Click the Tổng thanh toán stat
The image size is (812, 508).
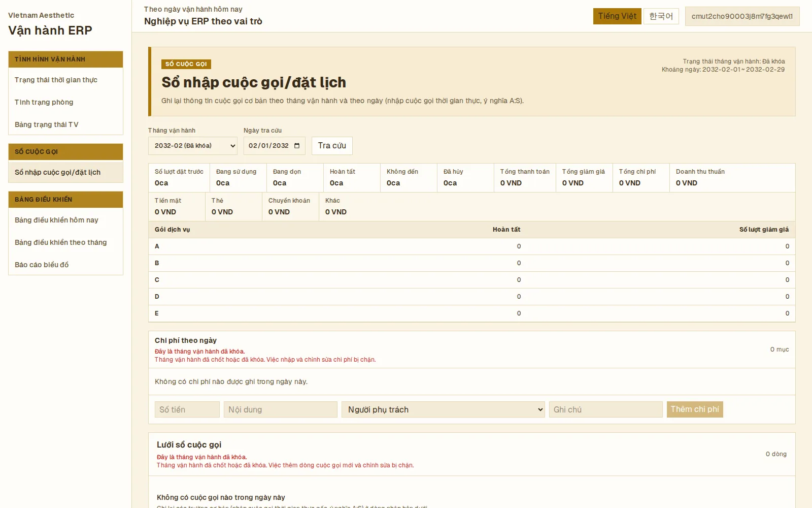[525, 178]
